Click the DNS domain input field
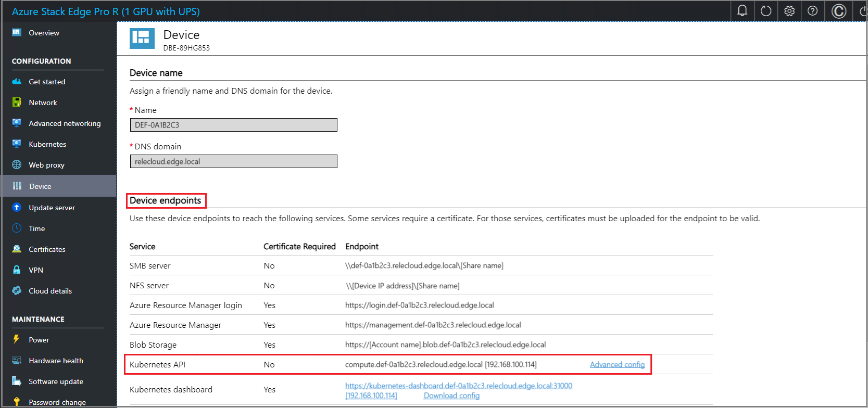Image resolution: width=868 pixels, height=408 pixels. point(233,161)
